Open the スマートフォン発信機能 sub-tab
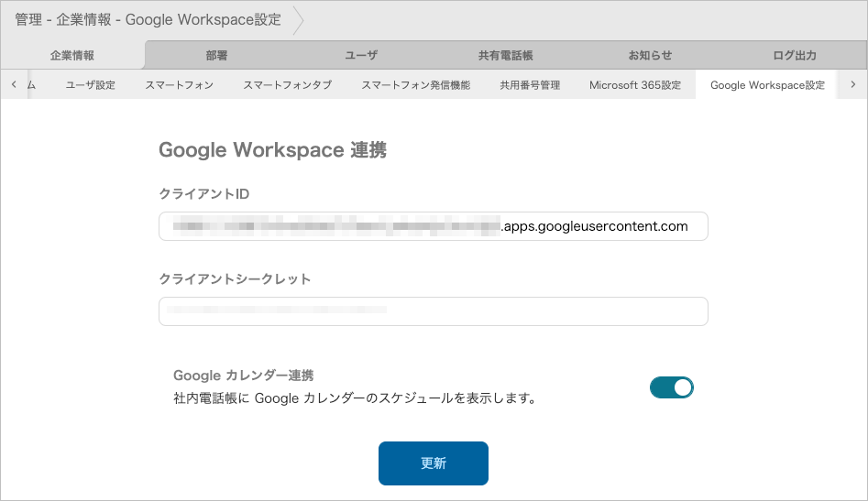The width and height of the screenshot is (868, 501). [x=415, y=85]
